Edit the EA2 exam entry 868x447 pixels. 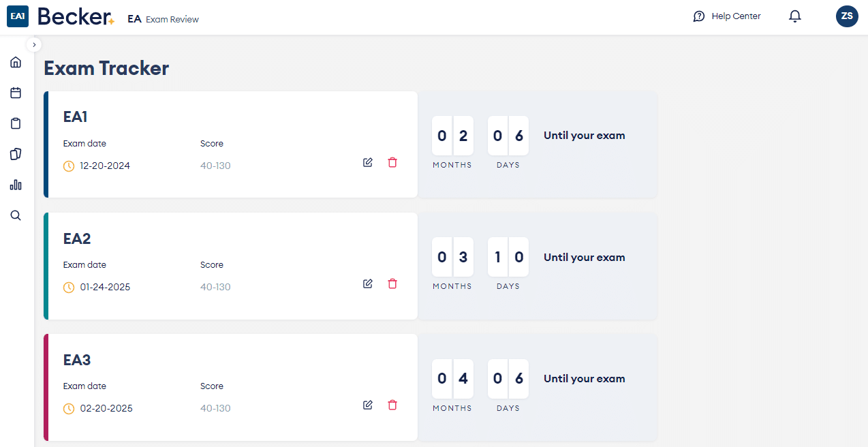368,283
